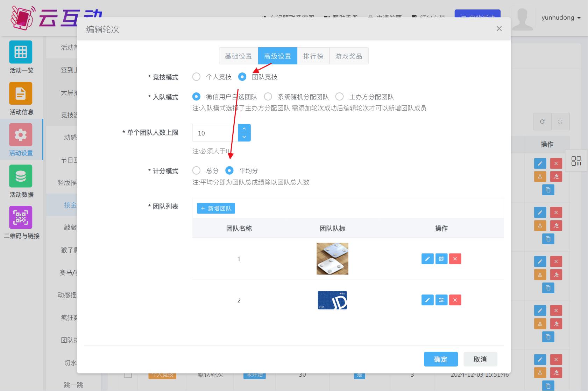Click the 活动信息 sidebar icon
588x391 pixels.
pos(21,93)
